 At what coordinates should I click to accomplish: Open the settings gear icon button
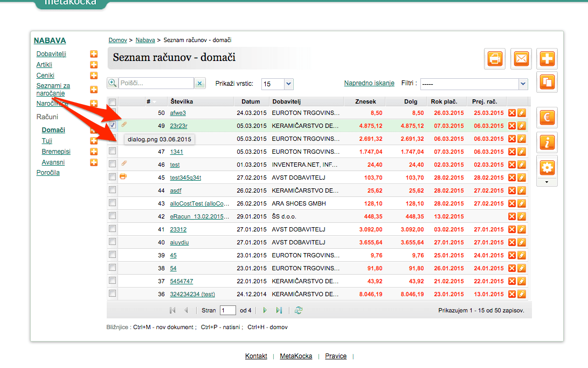tap(547, 167)
